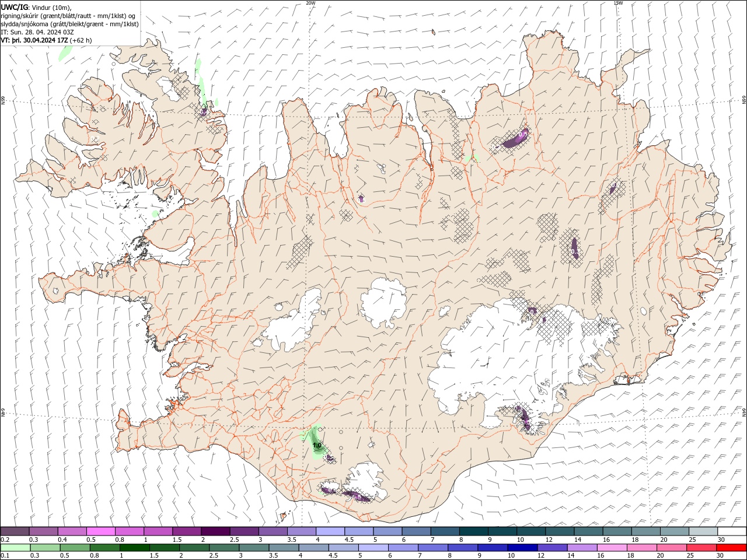Select the dark teal 8 swatch, top bar
This screenshot has width=747, height=560.
(x=473, y=531)
